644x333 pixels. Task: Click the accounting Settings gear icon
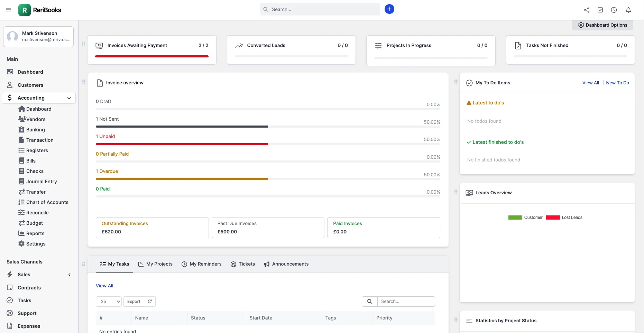point(21,244)
